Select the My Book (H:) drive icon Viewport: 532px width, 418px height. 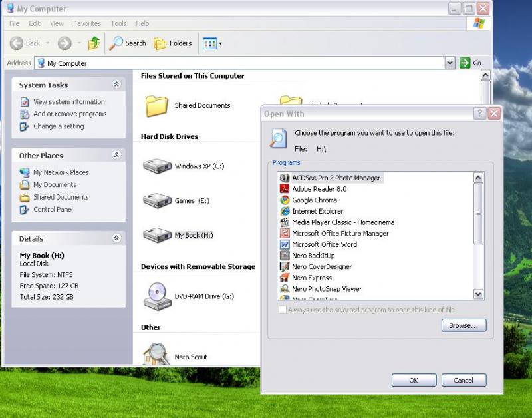coord(157,235)
